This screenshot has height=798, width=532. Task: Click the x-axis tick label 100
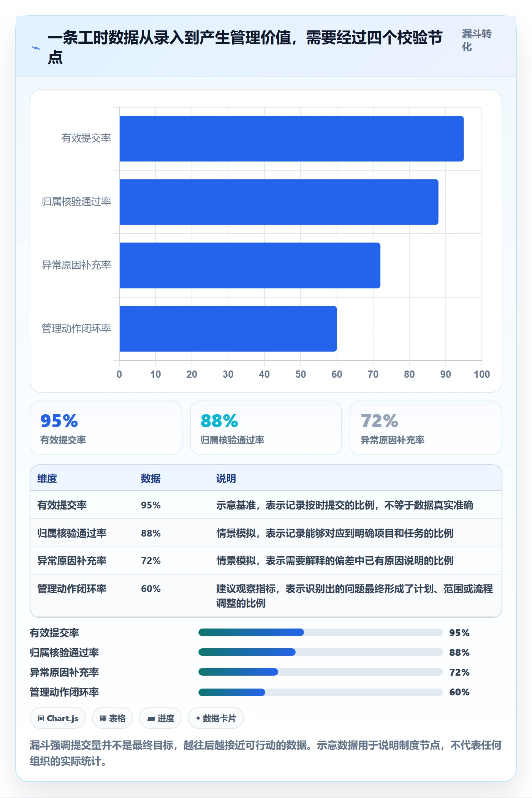482,374
